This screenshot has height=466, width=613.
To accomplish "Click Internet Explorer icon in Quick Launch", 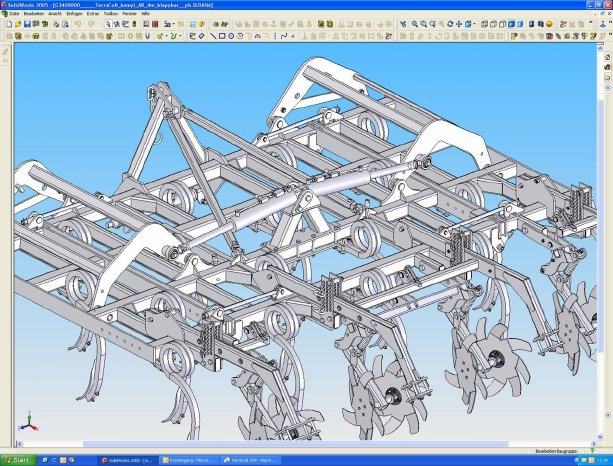I will click(x=54, y=460).
